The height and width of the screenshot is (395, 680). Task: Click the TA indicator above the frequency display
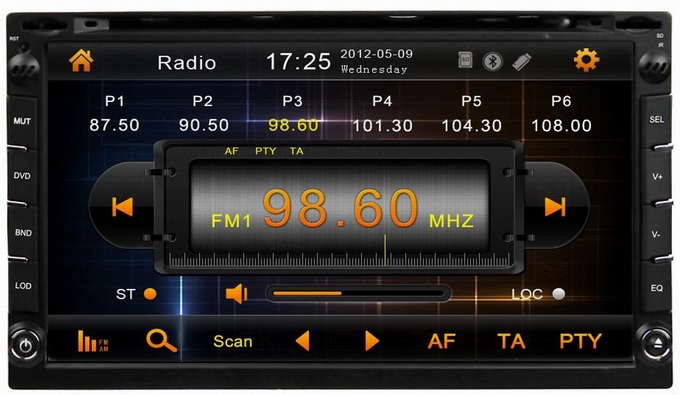point(297,151)
